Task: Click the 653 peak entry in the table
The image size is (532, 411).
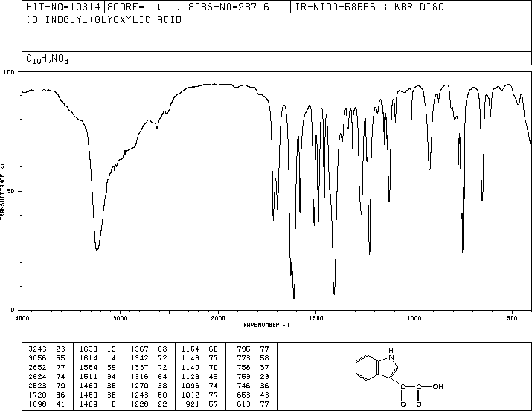Action: 243,395
